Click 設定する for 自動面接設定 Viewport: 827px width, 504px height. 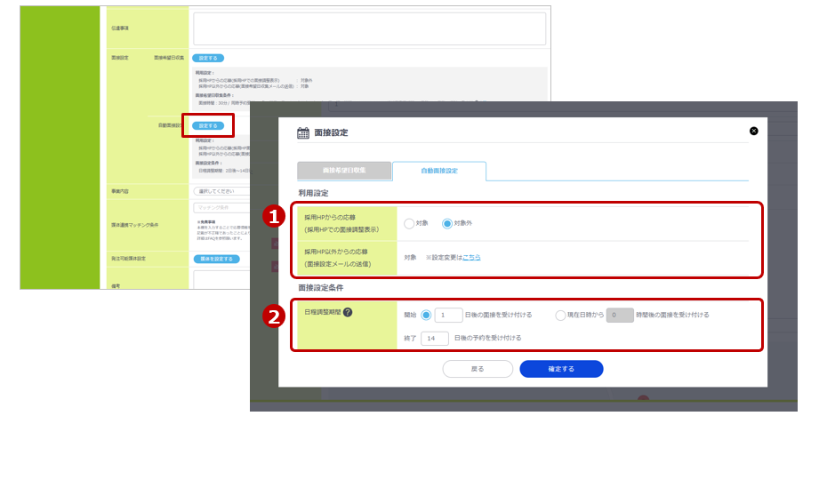click(208, 125)
